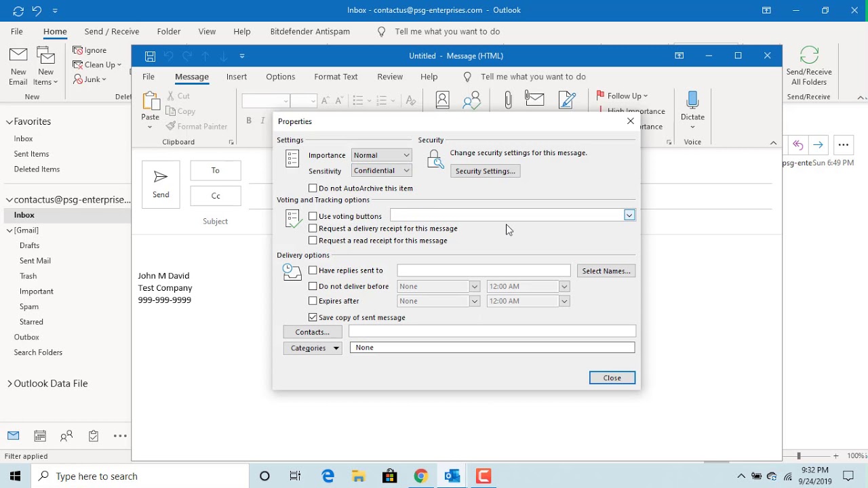Click the reading pane forward arrow
Screen dimensions: 868x488
click(818, 144)
